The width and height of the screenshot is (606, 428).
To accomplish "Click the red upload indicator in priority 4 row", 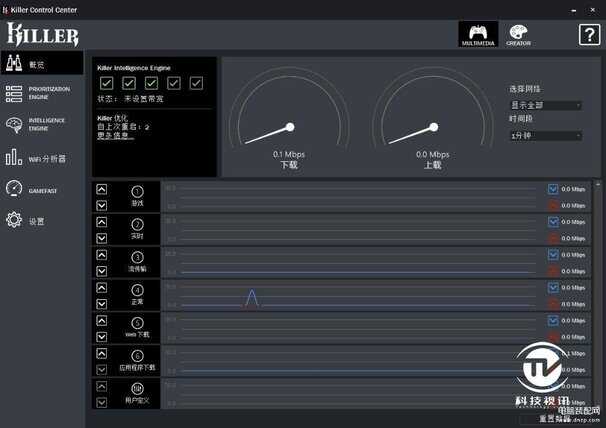I will coord(553,304).
